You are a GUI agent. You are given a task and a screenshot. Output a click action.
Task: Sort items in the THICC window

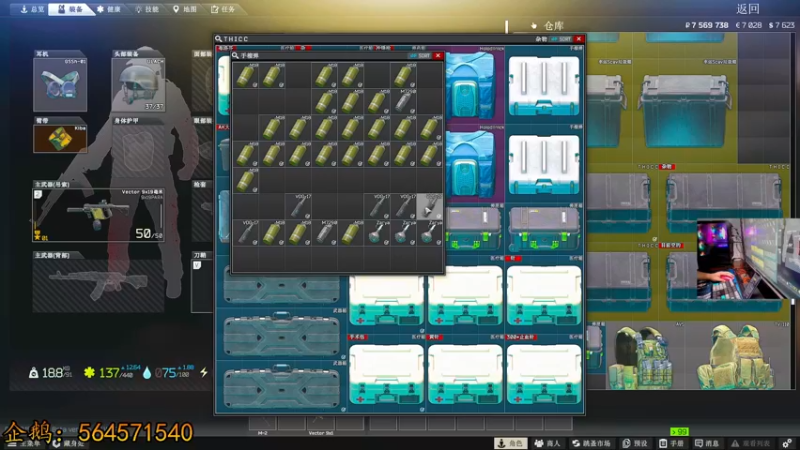561,39
